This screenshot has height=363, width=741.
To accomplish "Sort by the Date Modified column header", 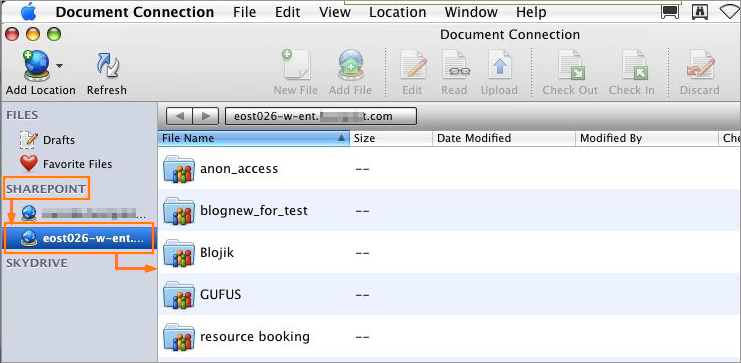I will pos(504,138).
